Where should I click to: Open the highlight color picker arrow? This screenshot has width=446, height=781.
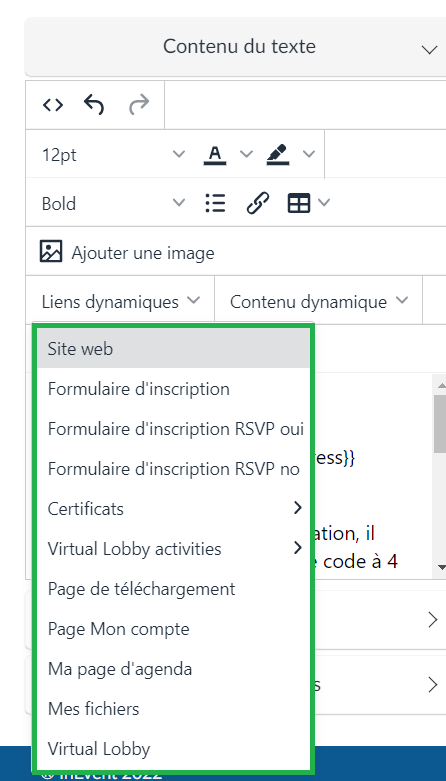point(309,154)
